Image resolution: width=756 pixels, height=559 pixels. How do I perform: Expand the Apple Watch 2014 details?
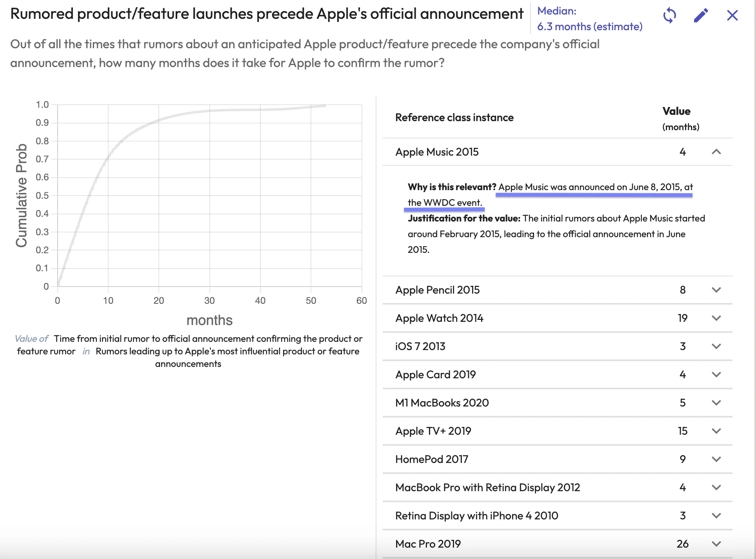click(716, 318)
